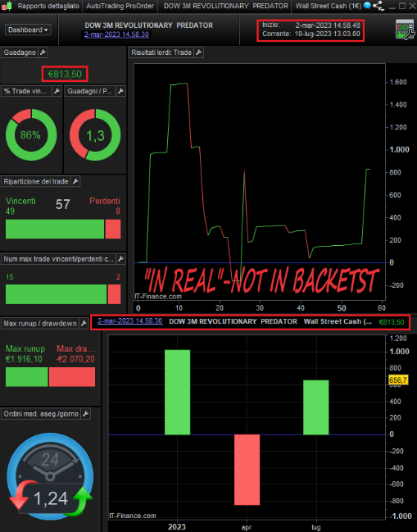The width and height of the screenshot is (417, 532).
Task: Click the Guadagno panel label
Action: 20,52
